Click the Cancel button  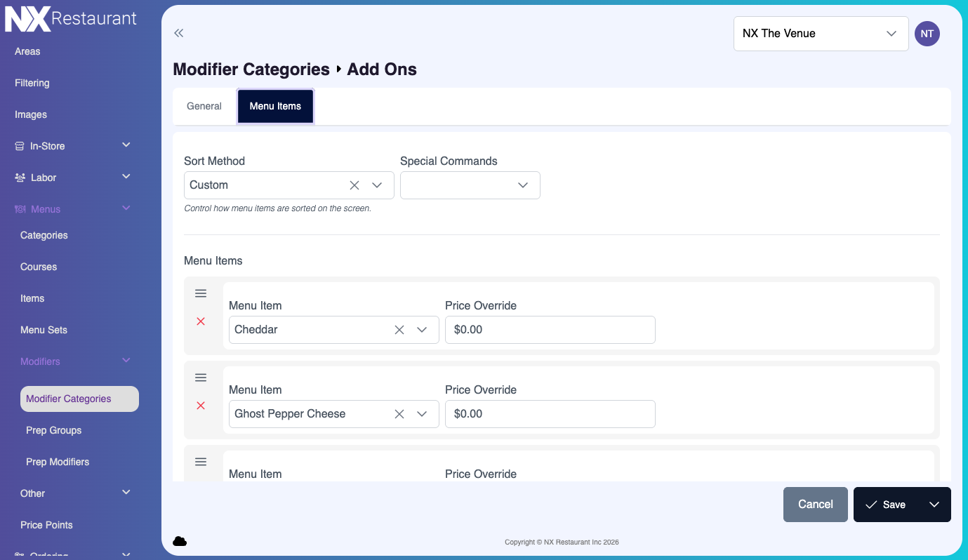pyautogui.click(x=815, y=505)
